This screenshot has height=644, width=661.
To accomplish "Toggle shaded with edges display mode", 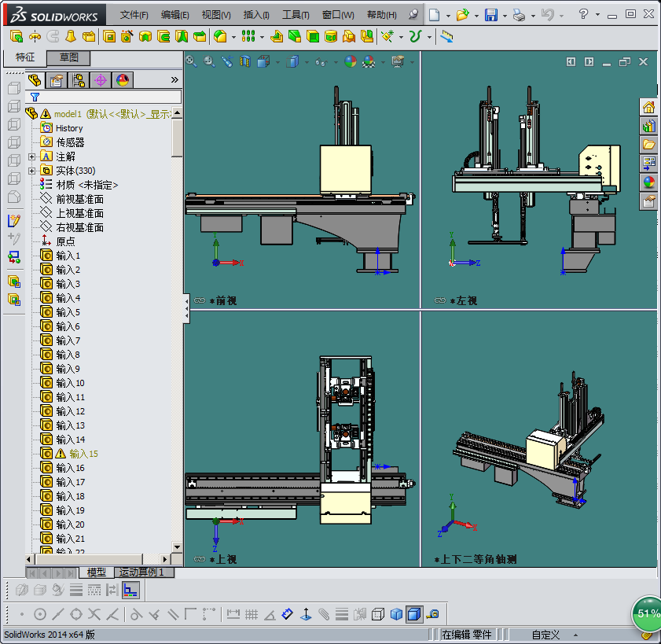I will 413,614.
